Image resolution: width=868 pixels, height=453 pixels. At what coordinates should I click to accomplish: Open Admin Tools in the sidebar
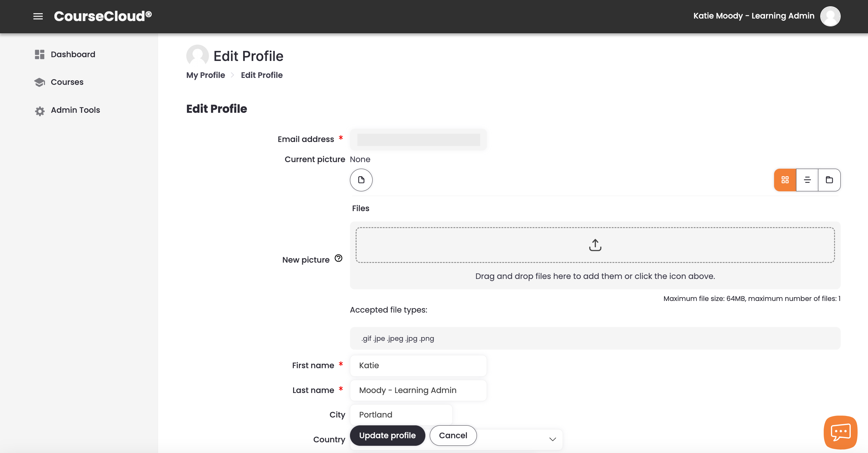point(75,110)
